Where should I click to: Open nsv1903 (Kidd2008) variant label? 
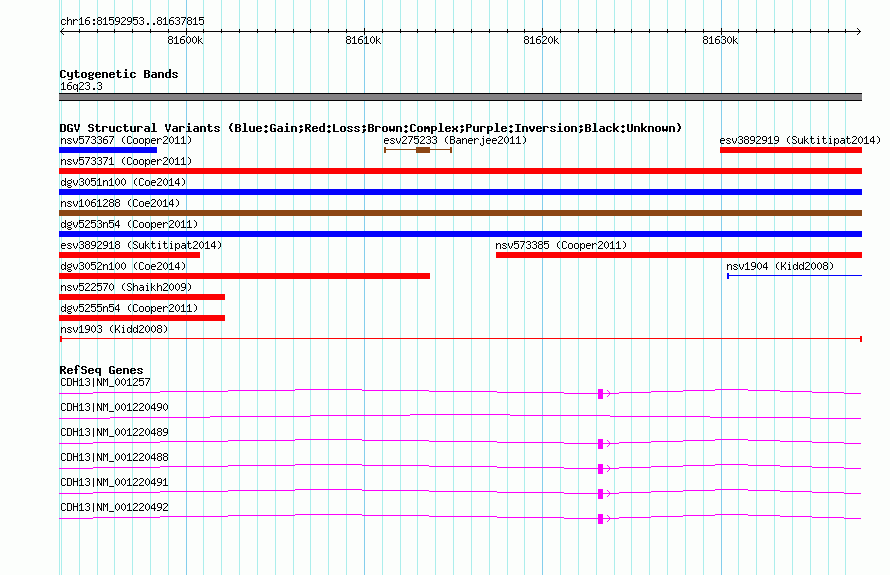[x=114, y=329]
